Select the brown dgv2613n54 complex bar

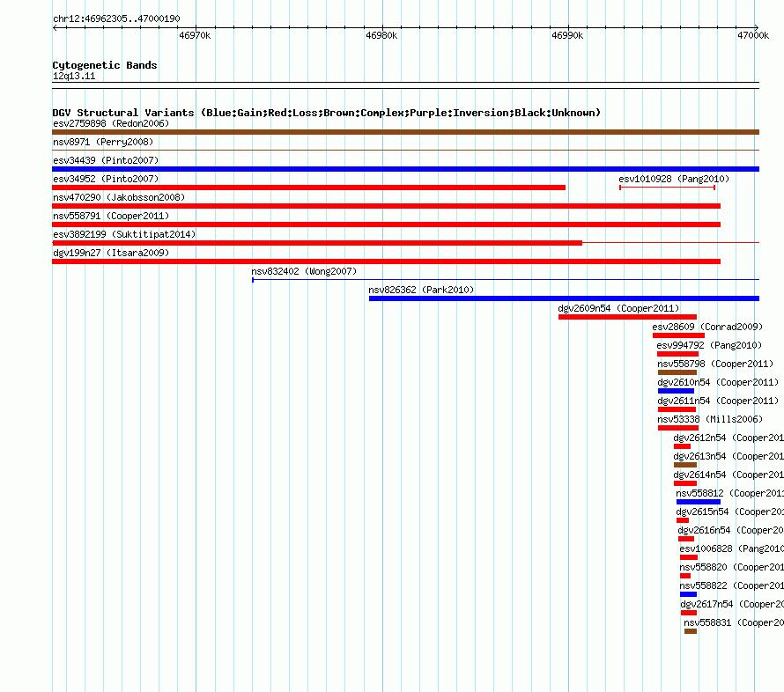(685, 465)
